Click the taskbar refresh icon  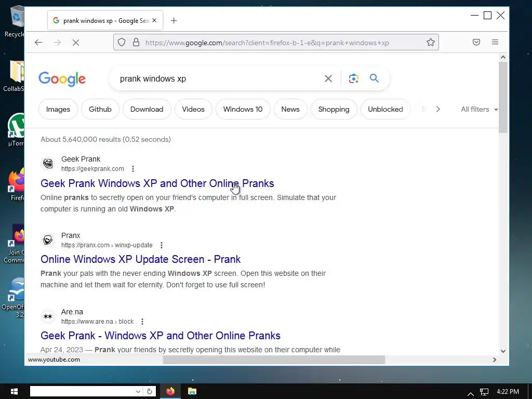pos(150,392)
